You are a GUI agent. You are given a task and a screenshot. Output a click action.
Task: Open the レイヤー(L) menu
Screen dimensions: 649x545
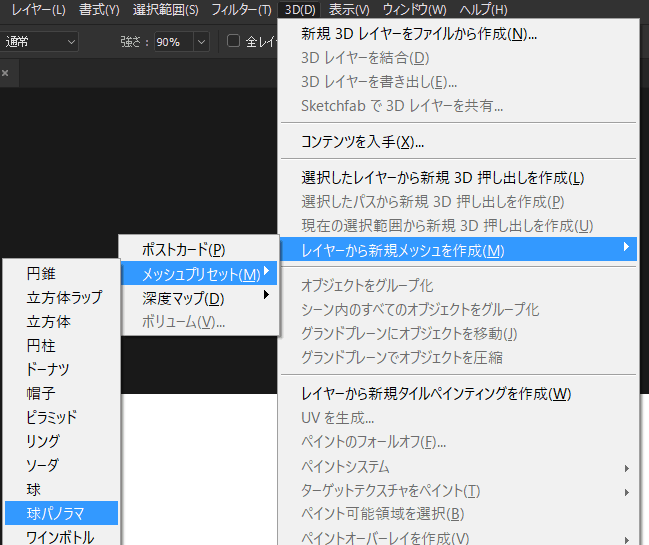(38, 10)
